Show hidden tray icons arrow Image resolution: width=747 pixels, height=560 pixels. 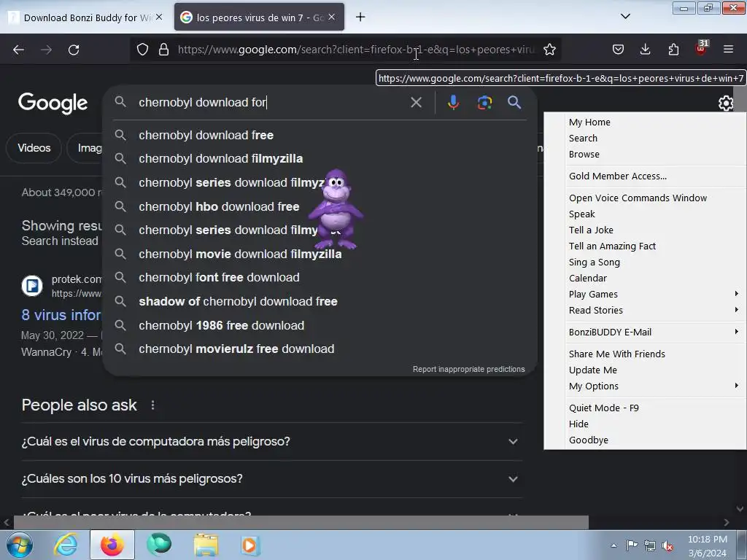pyautogui.click(x=614, y=545)
